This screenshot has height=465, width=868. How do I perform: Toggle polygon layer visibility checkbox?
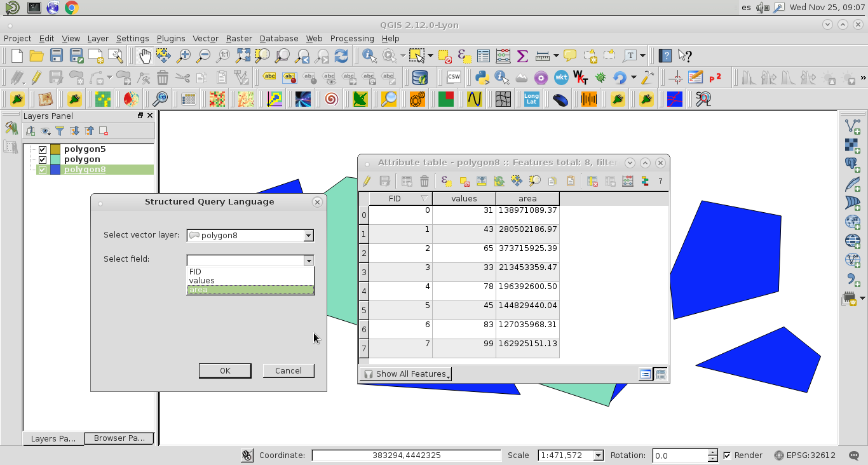point(43,159)
